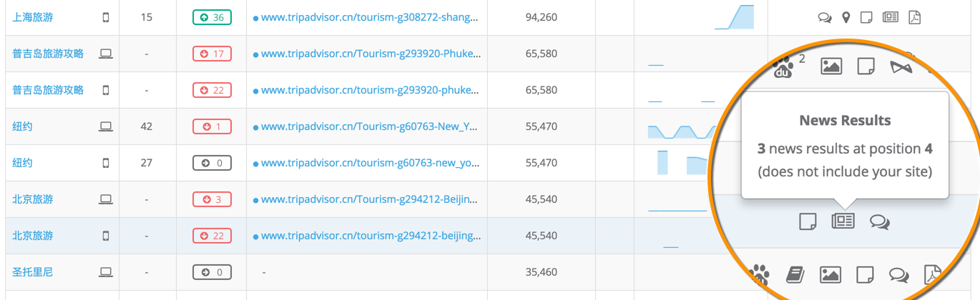Click the desktop device icon beside 圣托里尼
The height and width of the screenshot is (300, 980).
(x=106, y=272)
